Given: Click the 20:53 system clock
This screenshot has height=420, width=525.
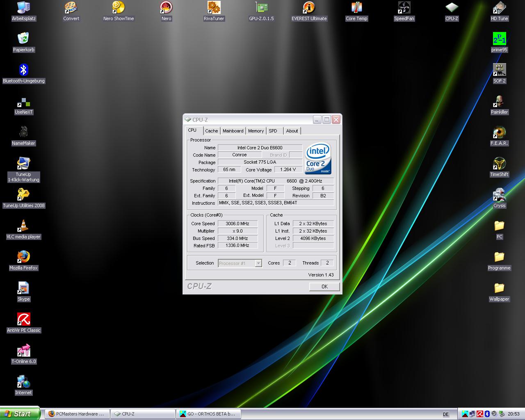Looking at the screenshot, I should point(514,414).
